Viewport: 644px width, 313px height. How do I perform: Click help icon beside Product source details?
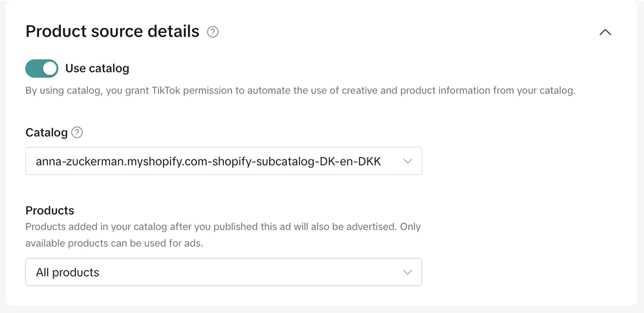point(213,32)
